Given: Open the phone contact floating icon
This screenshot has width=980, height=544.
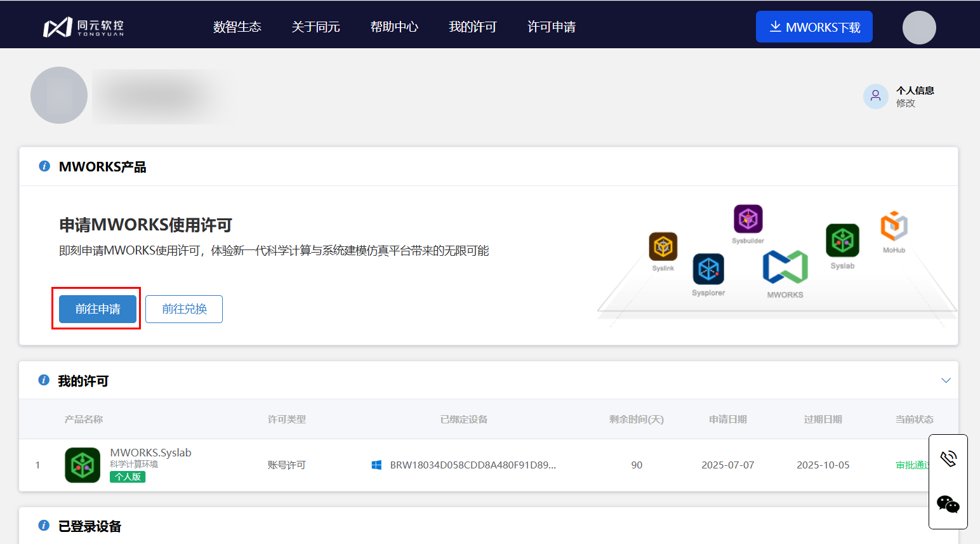Looking at the screenshot, I should pyautogui.click(x=948, y=458).
